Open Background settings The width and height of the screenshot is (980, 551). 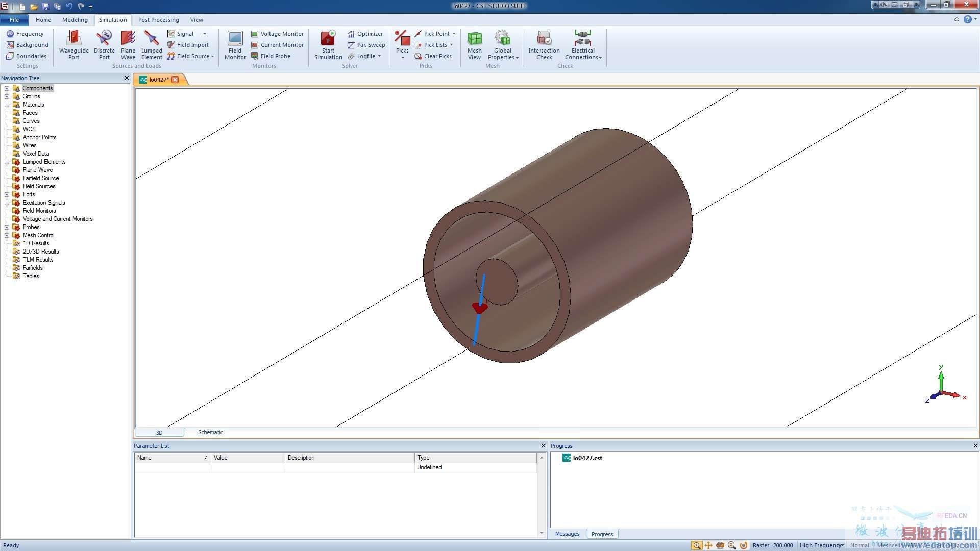(28, 45)
